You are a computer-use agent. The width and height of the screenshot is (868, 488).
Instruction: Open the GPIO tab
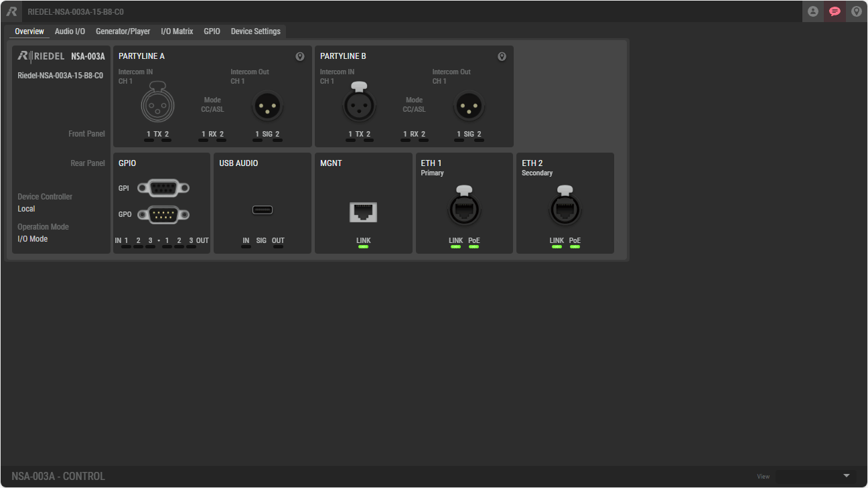212,31
